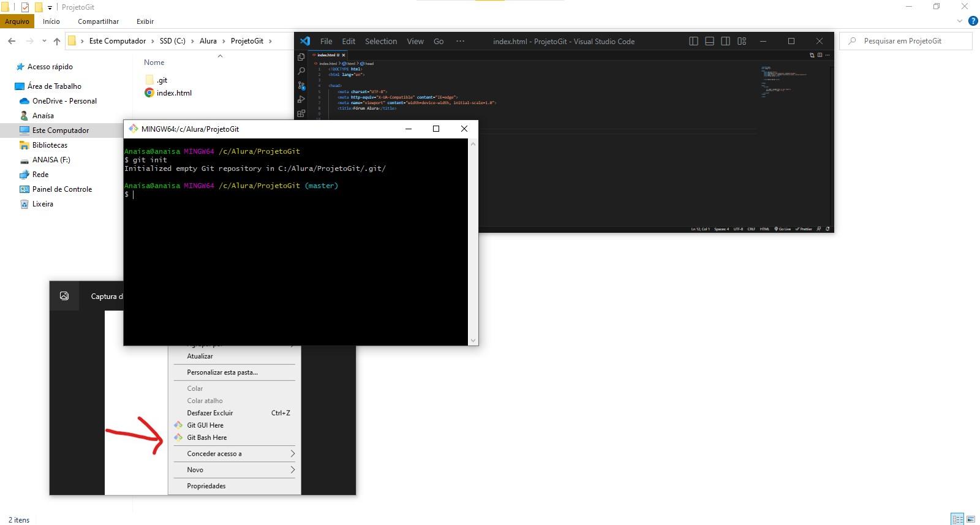Expand the ribbon with the chevron
This screenshot has width=980, height=525.
coord(960,21)
